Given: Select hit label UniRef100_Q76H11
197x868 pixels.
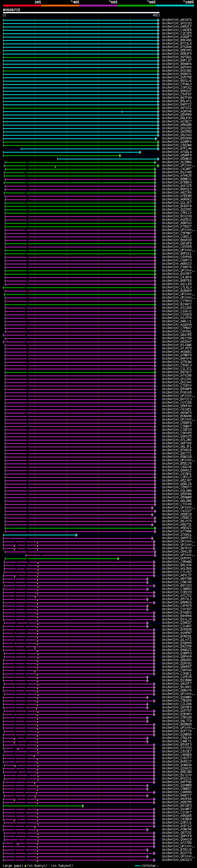Looking at the screenshot, I should 176,535.
